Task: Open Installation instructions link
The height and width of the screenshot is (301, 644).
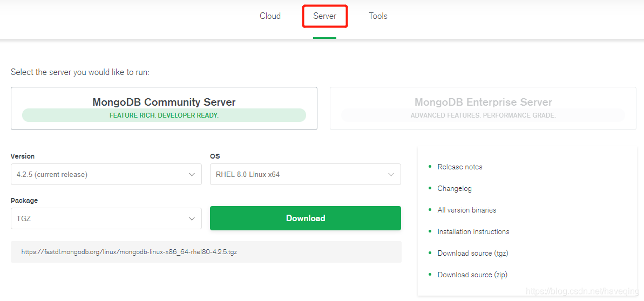Action: (x=473, y=231)
